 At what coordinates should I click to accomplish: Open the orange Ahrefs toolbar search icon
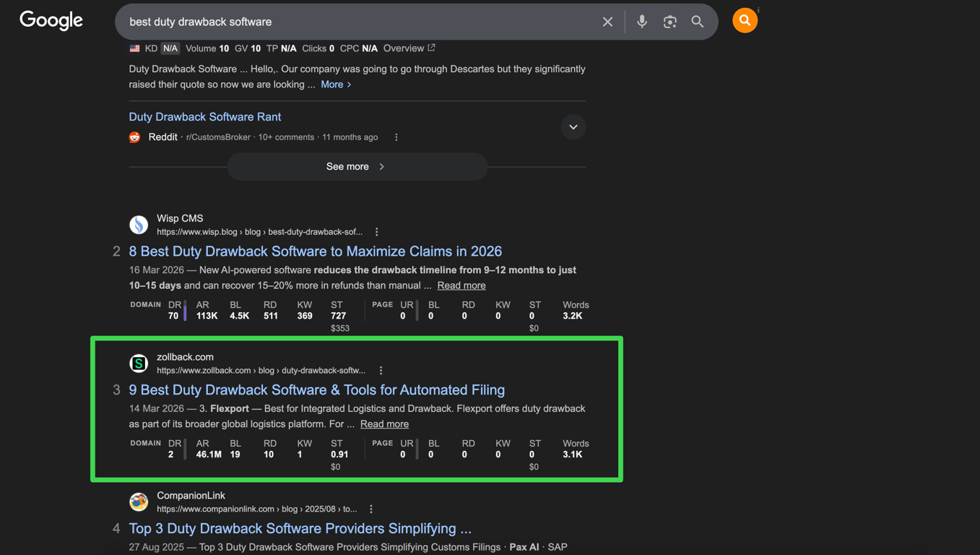click(x=745, y=21)
